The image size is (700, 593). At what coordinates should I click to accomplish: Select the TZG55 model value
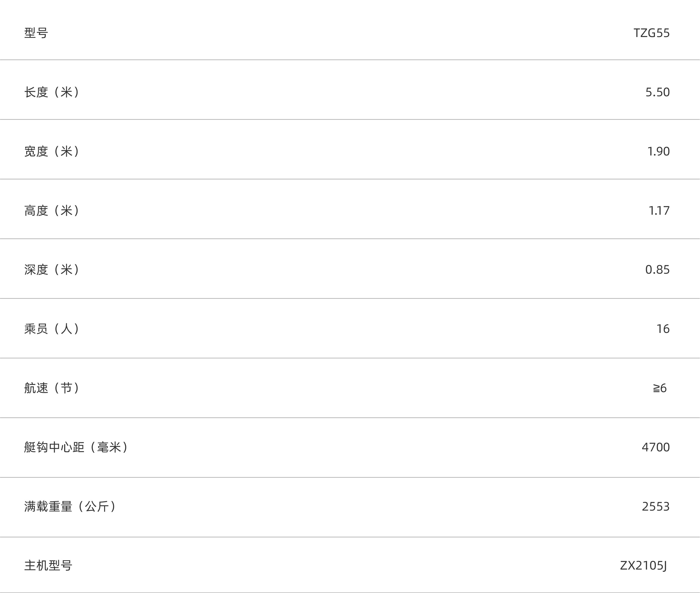[x=651, y=33]
